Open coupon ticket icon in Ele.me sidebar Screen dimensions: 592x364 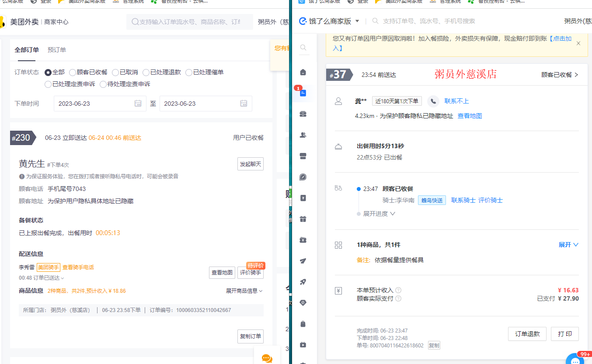(x=303, y=240)
